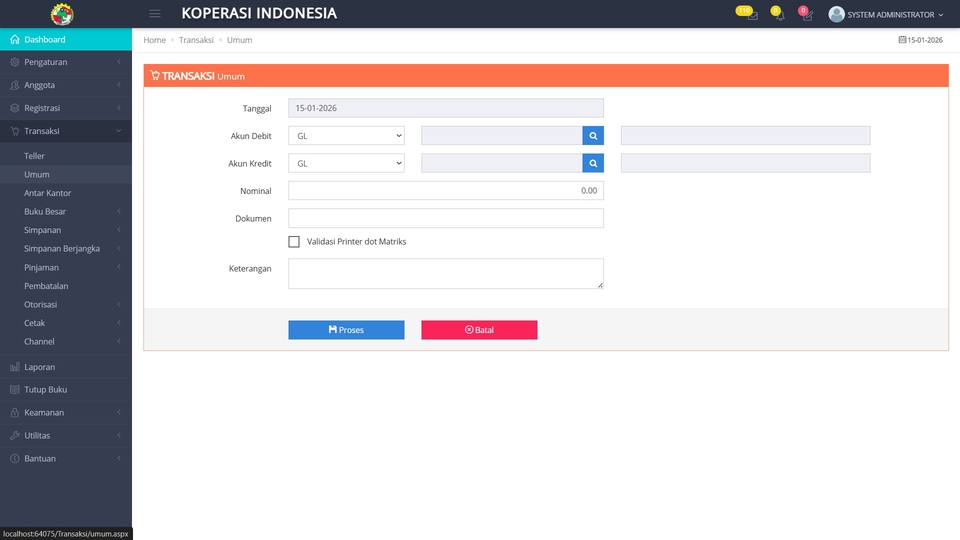Expand the Pengaturan sidebar menu
The image size is (960, 540).
65,62
